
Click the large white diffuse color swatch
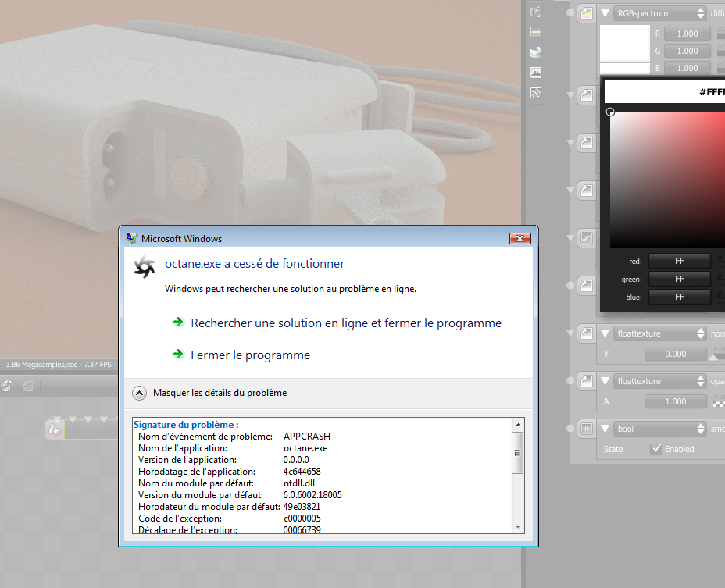pos(625,43)
